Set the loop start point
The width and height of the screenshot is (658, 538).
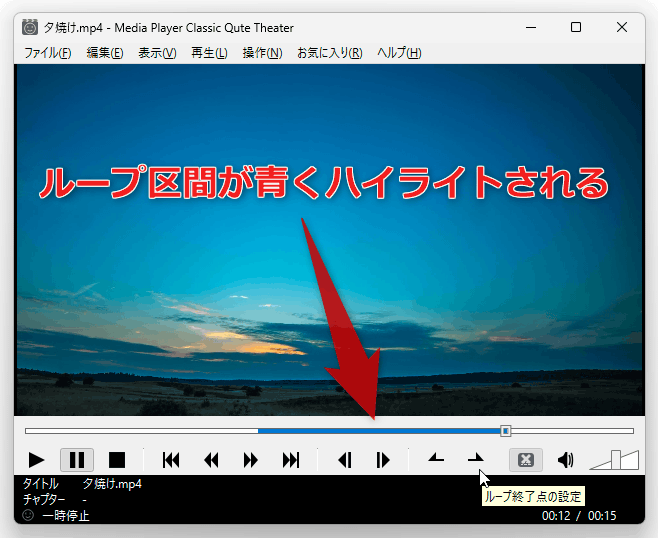pos(436,459)
